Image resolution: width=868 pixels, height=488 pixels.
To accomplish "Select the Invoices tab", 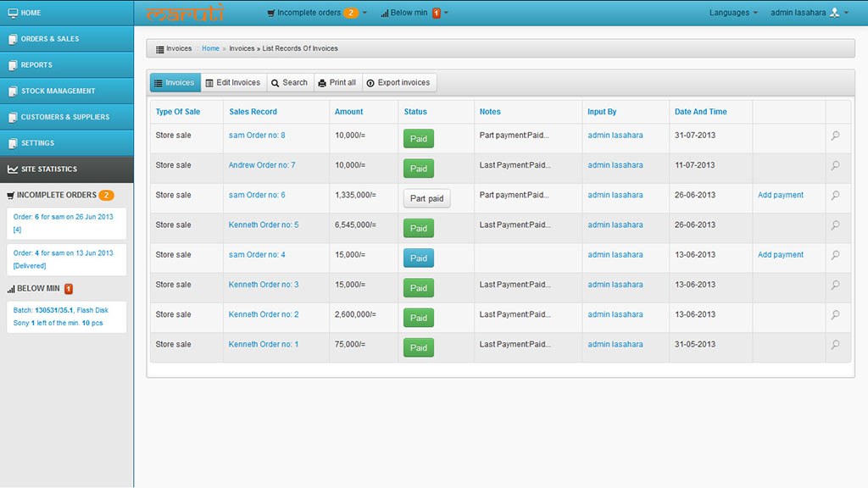I will [x=175, y=82].
